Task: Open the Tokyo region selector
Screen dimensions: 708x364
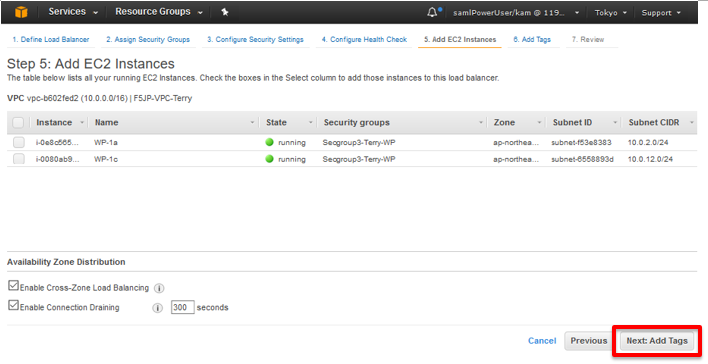Action: [610, 13]
